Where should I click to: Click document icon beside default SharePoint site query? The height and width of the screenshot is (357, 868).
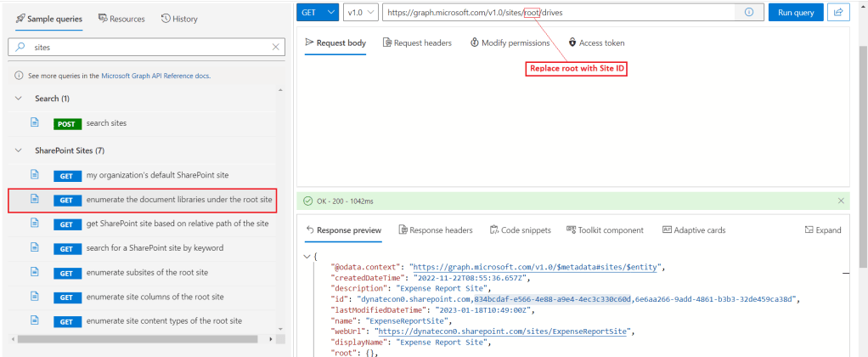pos(35,175)
